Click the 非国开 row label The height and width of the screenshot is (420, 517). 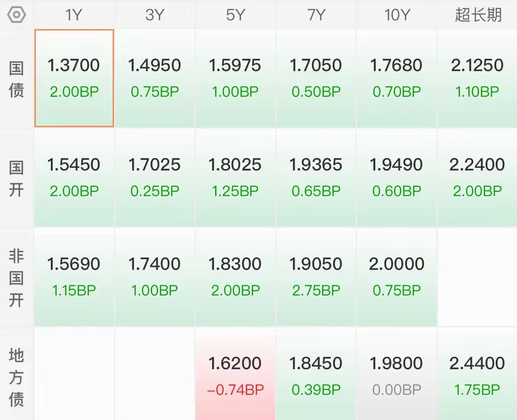pyautogui.click(x=17, y=278)
